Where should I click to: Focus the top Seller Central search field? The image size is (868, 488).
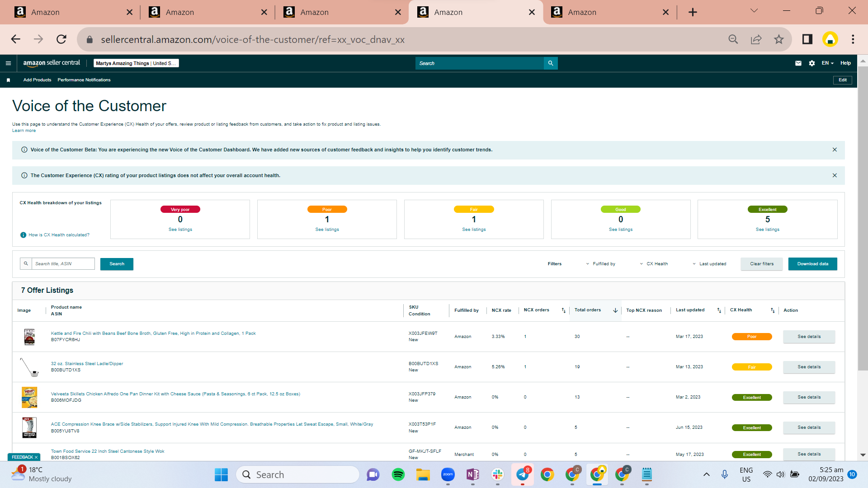[480, 63]
